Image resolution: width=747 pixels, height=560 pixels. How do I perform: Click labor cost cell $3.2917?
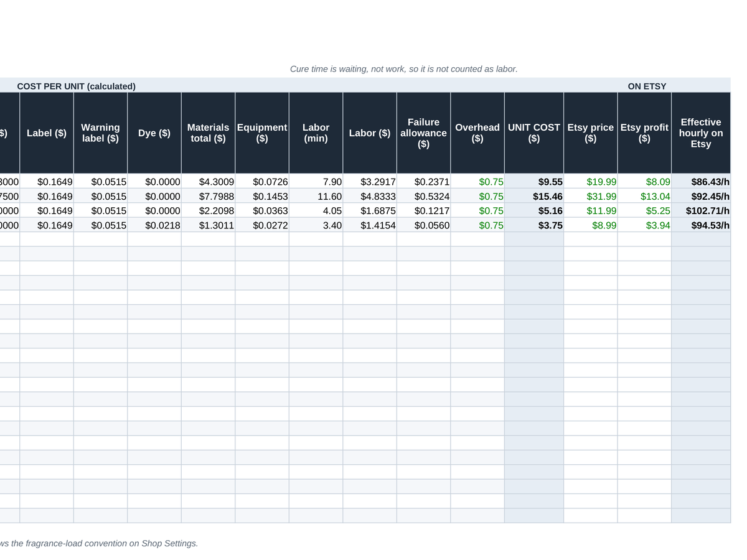(370, 182)
